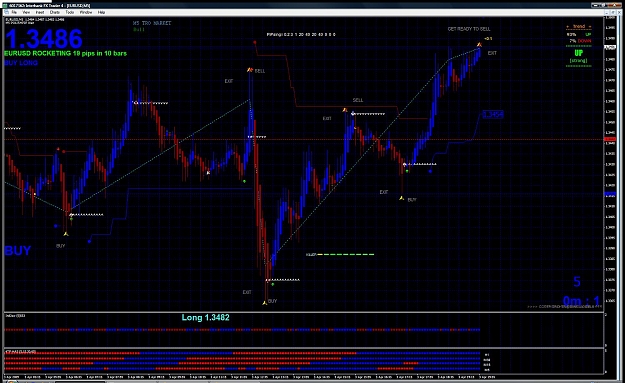The width and height of the screenshot is (625, 383).
Task: Click the red dot atop the red stop line
Action: click(255, 42)
